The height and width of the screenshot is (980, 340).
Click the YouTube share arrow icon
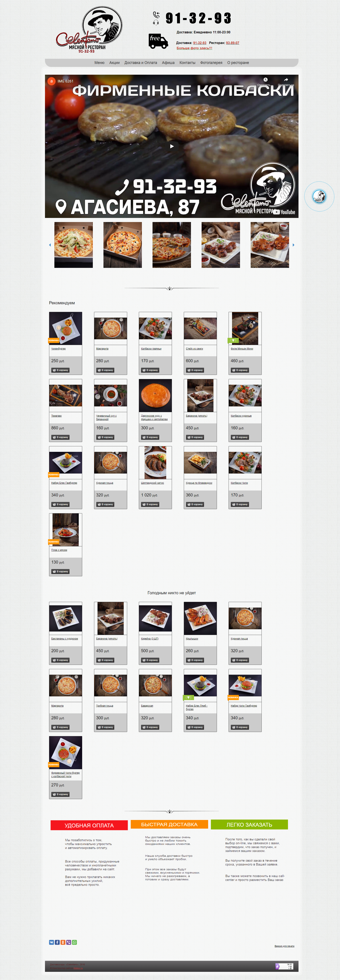(x=286, y=80)
